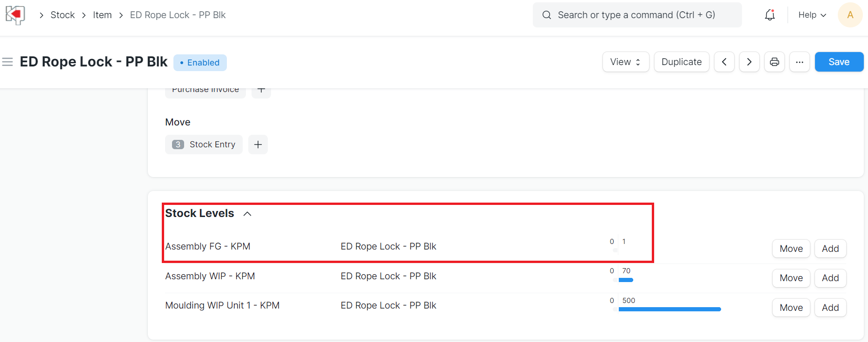Focus the search command bar

click(x=637, y=15)
